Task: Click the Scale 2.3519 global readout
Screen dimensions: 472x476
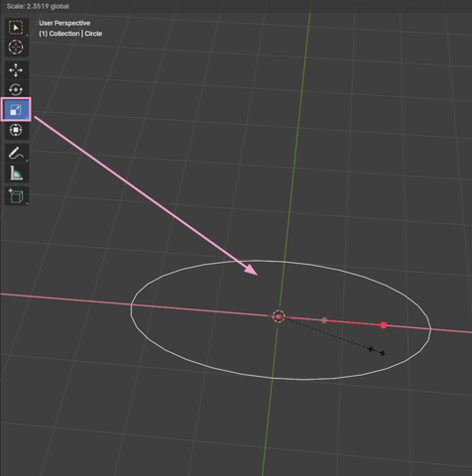Action: 38,6
